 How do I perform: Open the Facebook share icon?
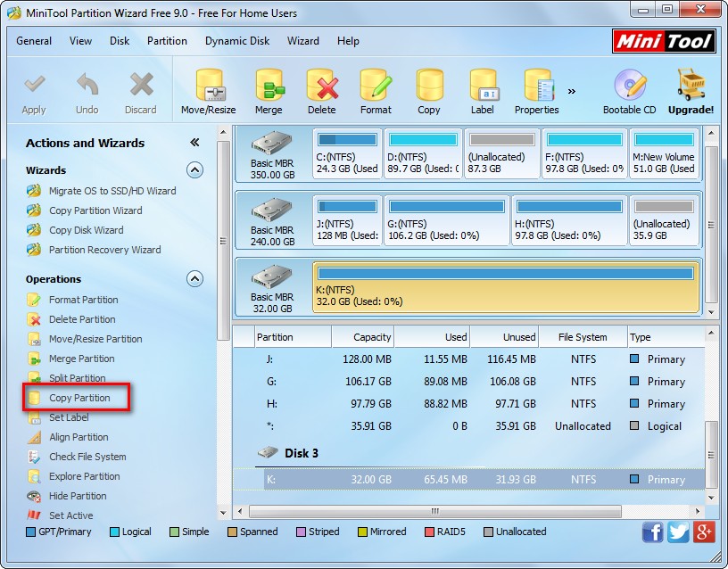pyautogui.click(x=653, y=532)
